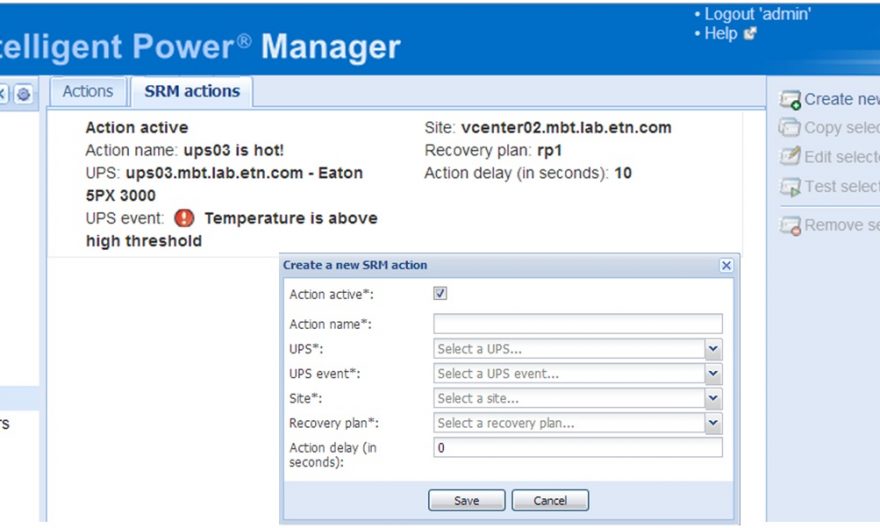
Task: Expand the UPS event dropdown list
Action: pos(713,374)
